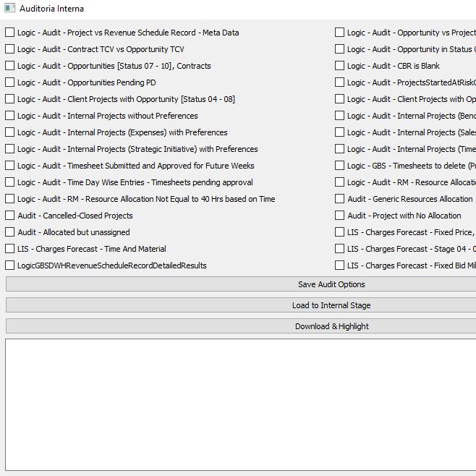Click the Download & Highlight button

click(x=331, y=326)
